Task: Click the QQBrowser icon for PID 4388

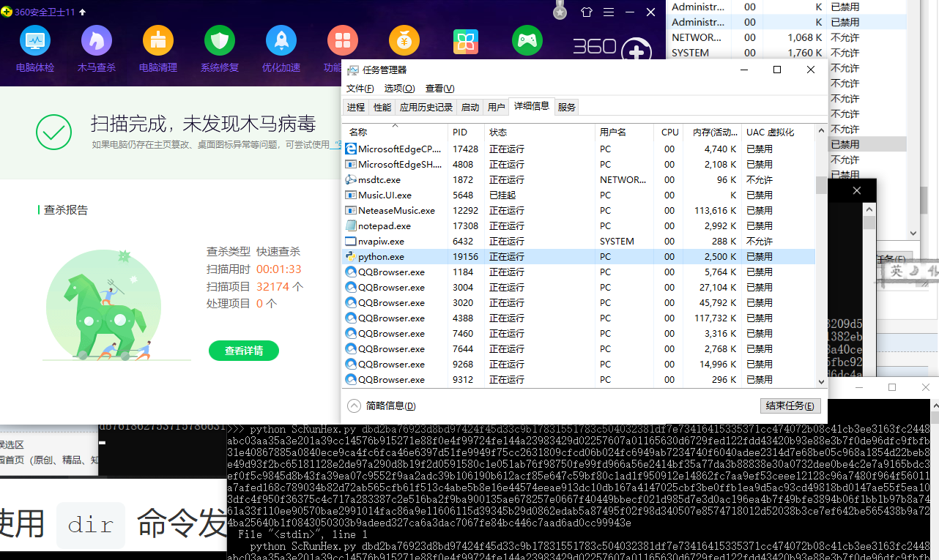Action: click(x=351, y=318)
